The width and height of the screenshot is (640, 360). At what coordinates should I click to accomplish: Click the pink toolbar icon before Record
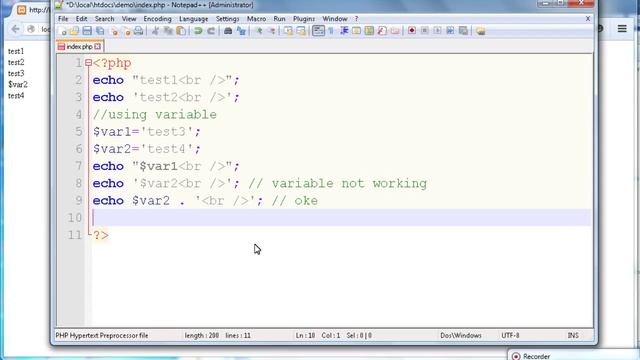395,31
